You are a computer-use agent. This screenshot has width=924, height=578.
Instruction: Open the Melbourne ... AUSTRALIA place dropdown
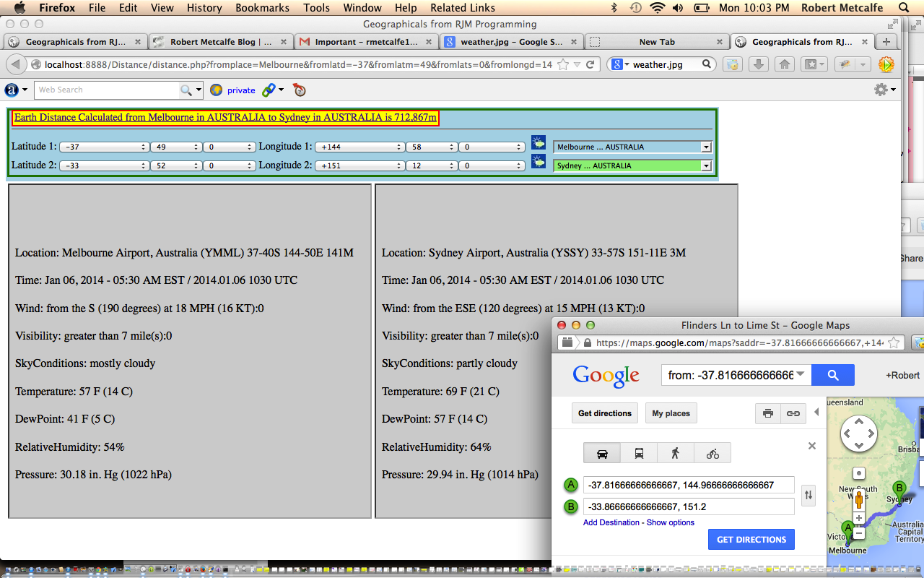tap(632, 147)
